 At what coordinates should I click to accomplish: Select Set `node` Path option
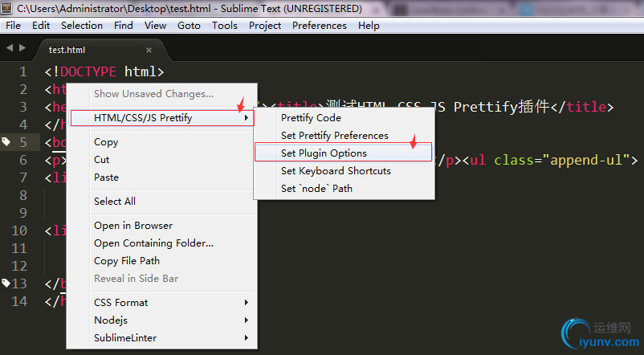[316, 189]
